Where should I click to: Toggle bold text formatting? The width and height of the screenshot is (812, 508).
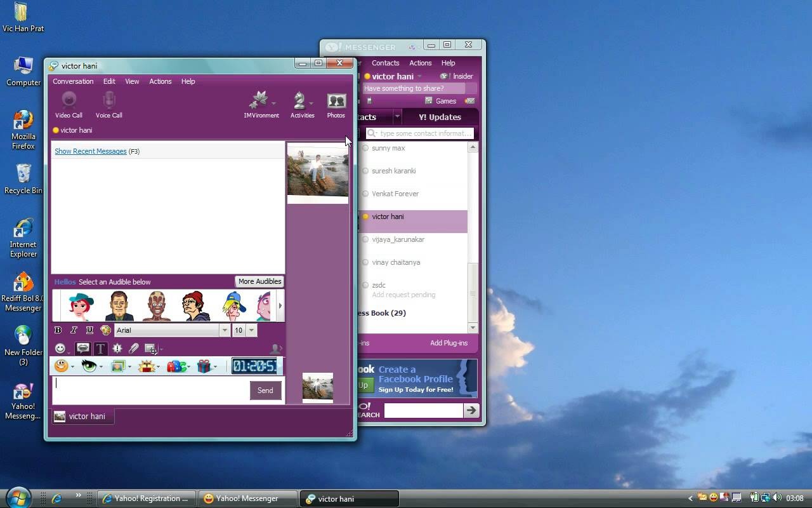58,330
